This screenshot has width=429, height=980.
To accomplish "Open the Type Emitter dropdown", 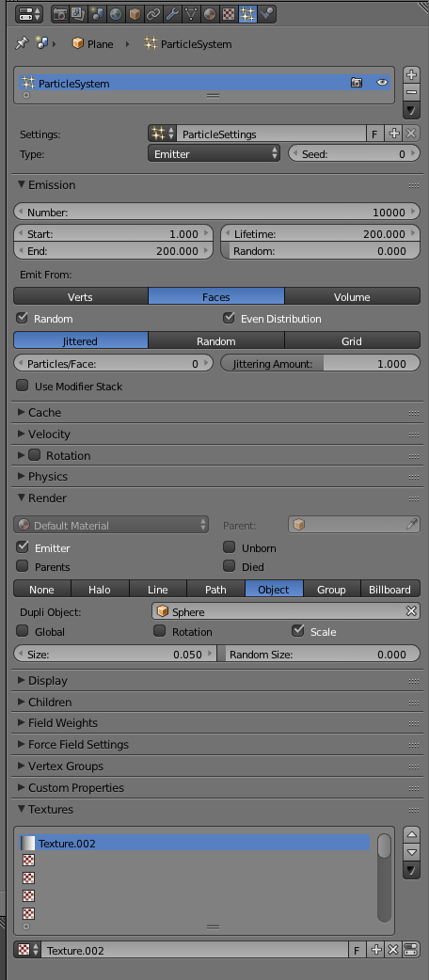I will tap(214, 153).
